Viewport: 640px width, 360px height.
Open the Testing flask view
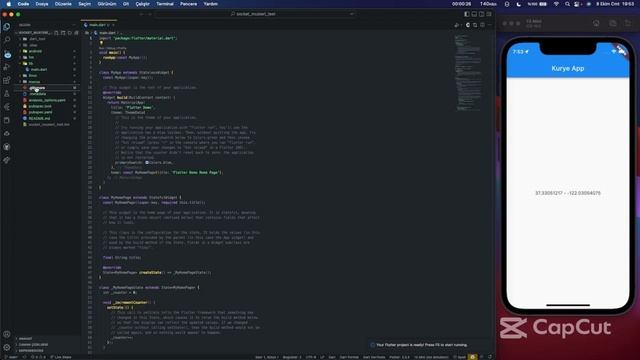[x=7, y=93]
